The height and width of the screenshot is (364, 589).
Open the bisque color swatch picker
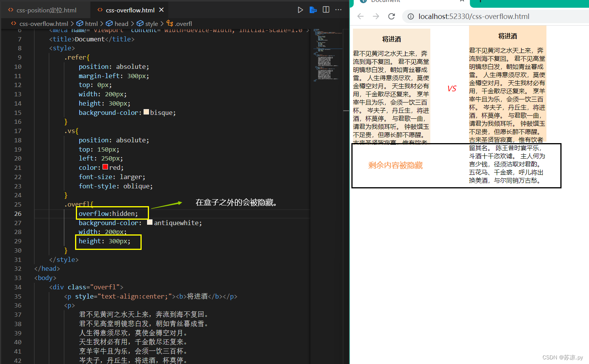tap(146, 112)
